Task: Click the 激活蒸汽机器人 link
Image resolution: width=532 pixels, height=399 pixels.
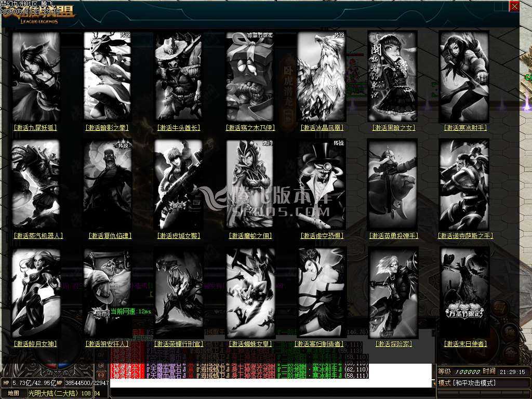Action: tap(38, 236)
